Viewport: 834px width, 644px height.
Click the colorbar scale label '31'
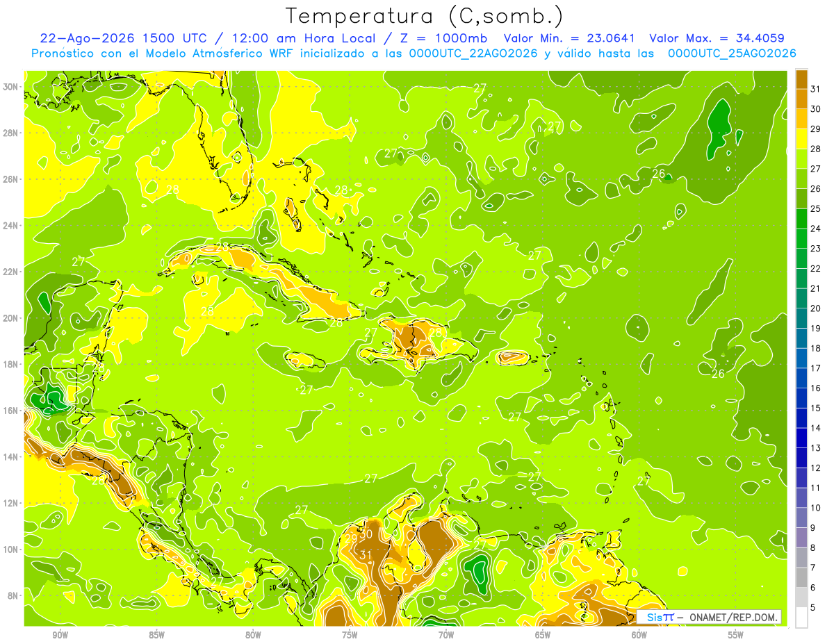816,89
